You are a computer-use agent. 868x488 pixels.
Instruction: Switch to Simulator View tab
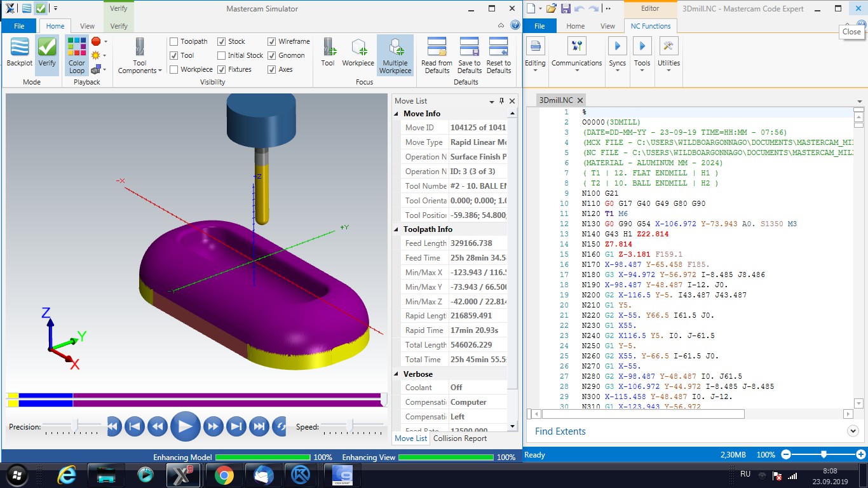tap(88, 26)
